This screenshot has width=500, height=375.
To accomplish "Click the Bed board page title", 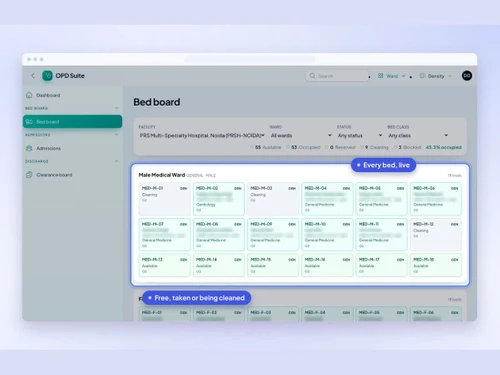I will [157, 102].
